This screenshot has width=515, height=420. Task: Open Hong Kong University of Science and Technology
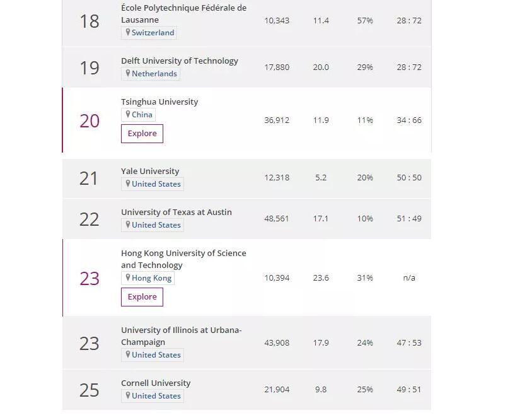click(183, 259)
